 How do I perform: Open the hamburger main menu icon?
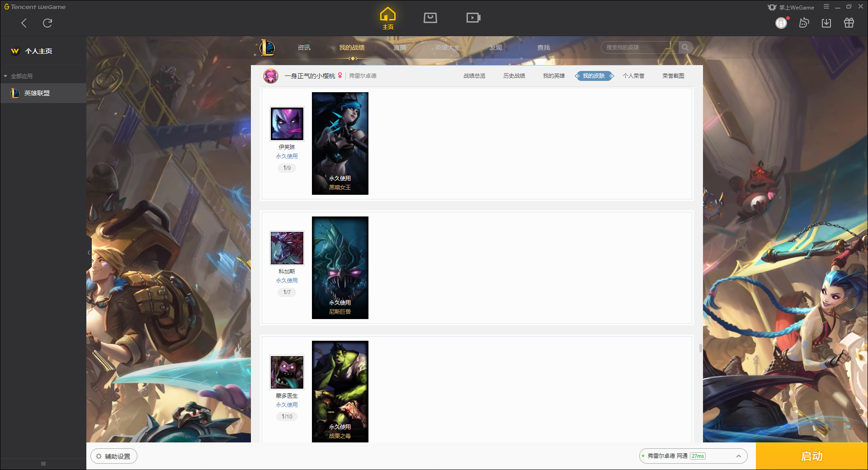(x=826, y=7)
